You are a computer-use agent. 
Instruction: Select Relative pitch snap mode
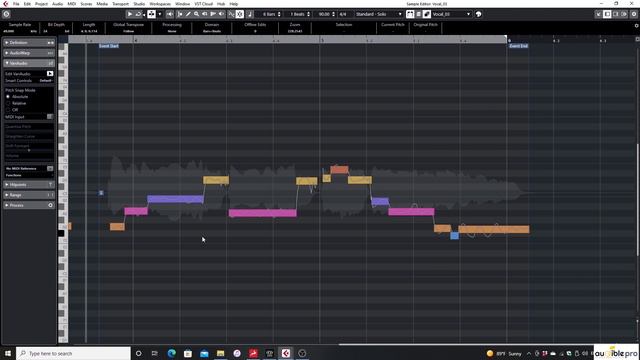(x=8, y=103)
